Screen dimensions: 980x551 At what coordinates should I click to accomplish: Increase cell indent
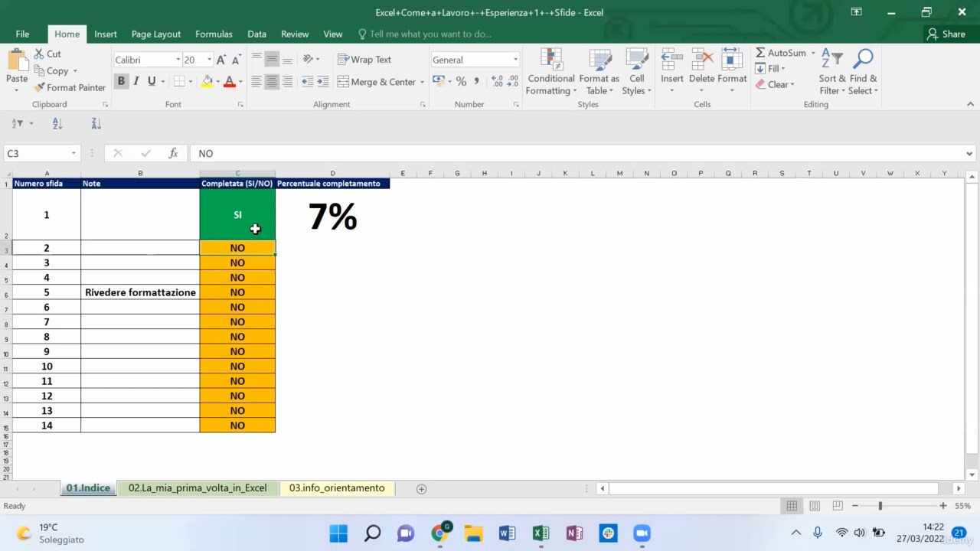[322, 81]
